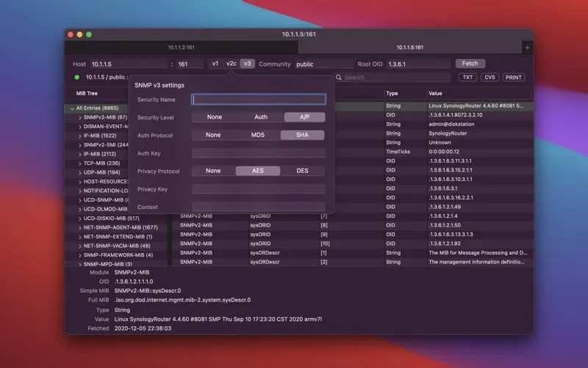Set Auth Protocol to None
This screenshot has width=588, height=368.
pyautogui.click(x=213, y=135)
